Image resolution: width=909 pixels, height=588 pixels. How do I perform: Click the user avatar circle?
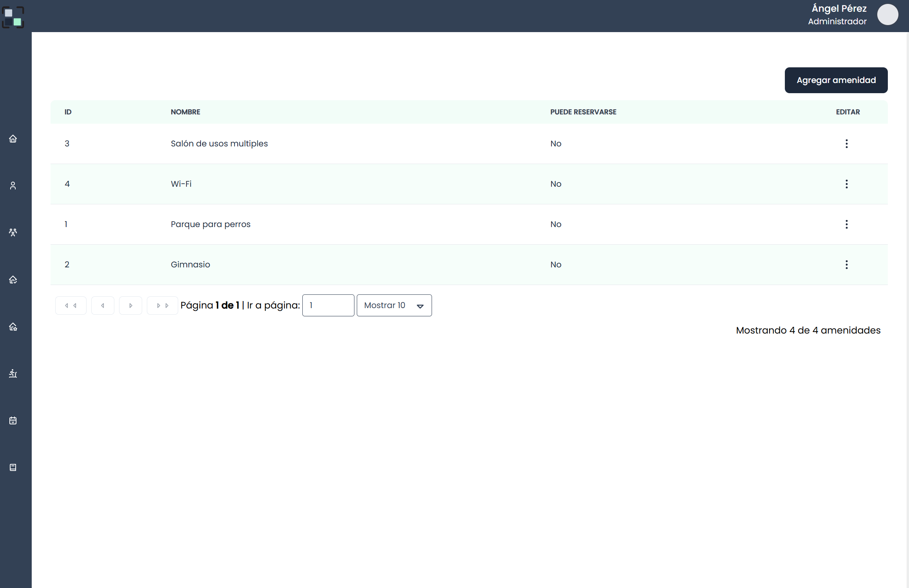887,15
